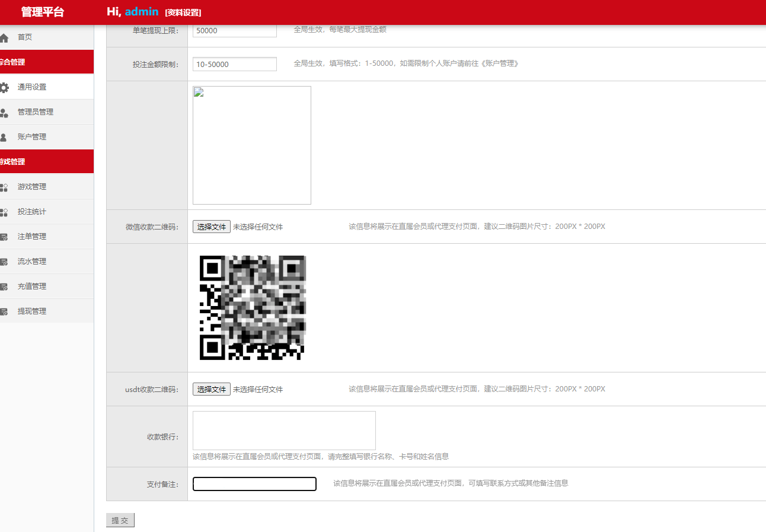Focus the 单笔提现上限 input field
The image size is (766, 532).
234,30
